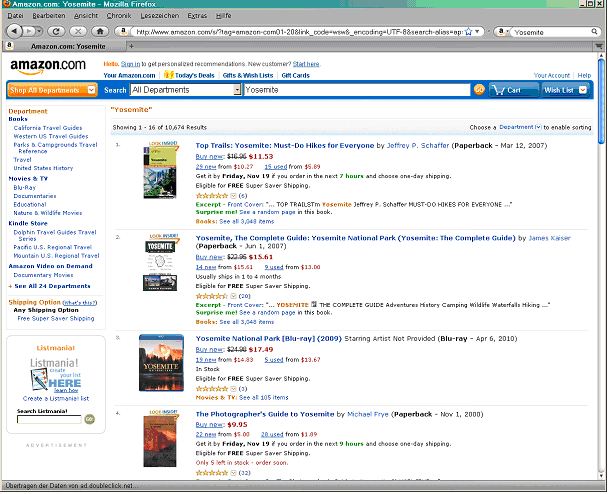Bookmark this page with the star icon
Screen dimensions: 609x494
point(469,31)
